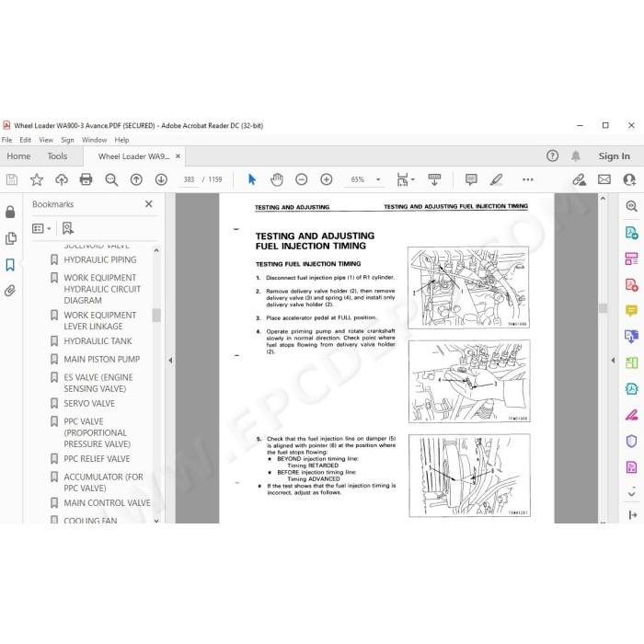Go to next page arrow
Screen dimensions: 644x644
point(161,179)
